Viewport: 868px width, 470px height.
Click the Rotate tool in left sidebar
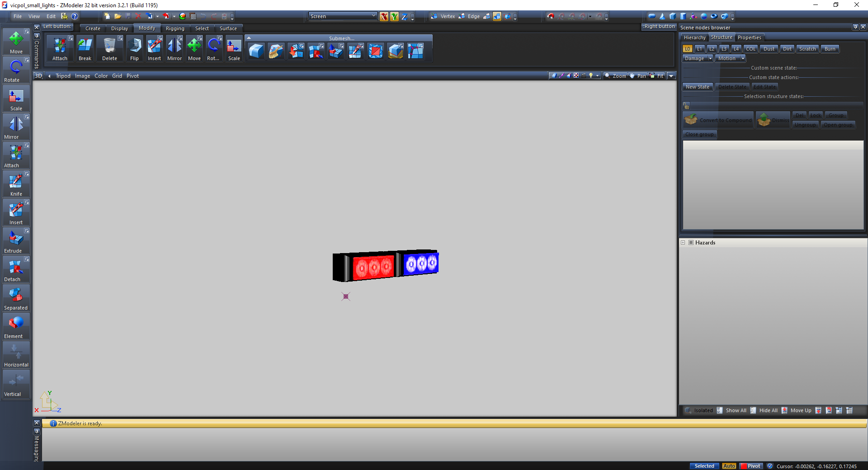coord(16,70)
